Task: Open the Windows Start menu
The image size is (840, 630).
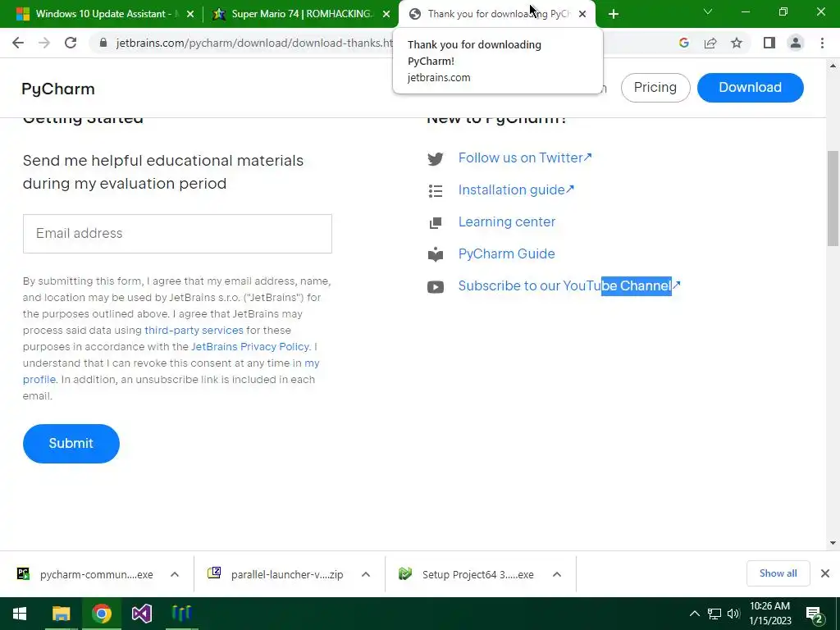Action: [x=20, y=614]
